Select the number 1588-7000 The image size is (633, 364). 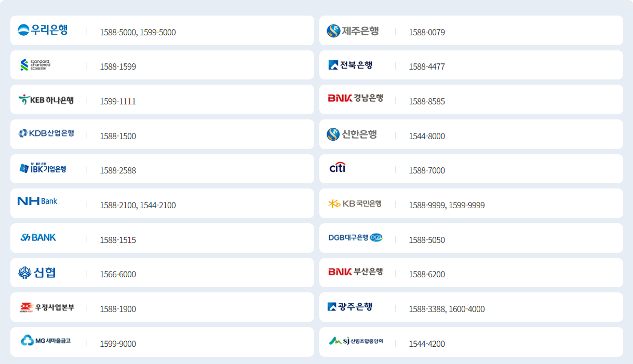coord(427,170)
